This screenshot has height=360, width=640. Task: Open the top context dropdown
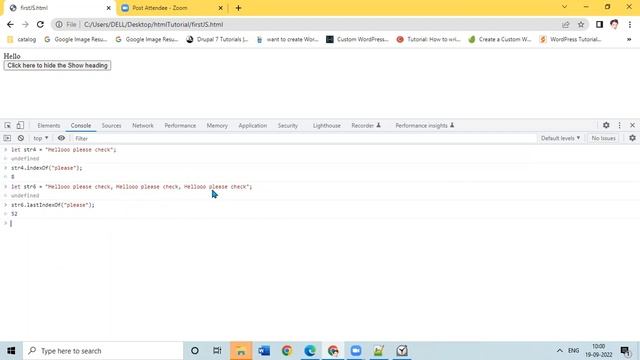click(x=40, y=138)
